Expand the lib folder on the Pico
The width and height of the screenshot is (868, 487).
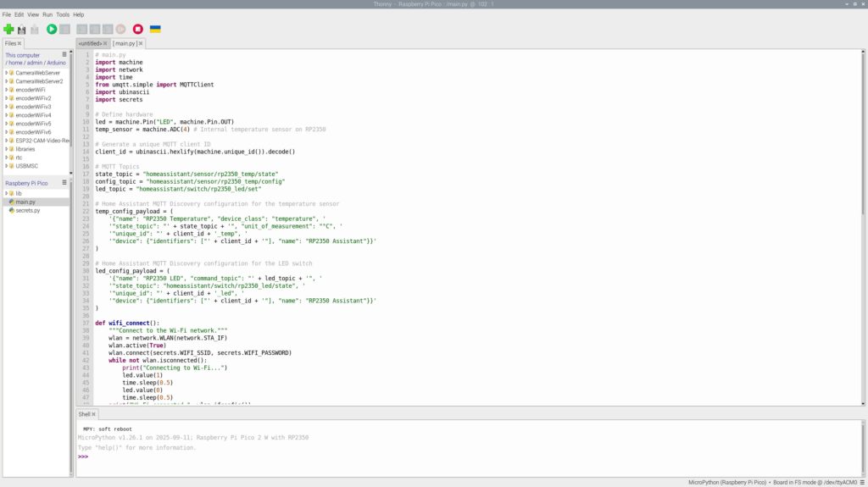pyautogui.click(x=6, y=193)
